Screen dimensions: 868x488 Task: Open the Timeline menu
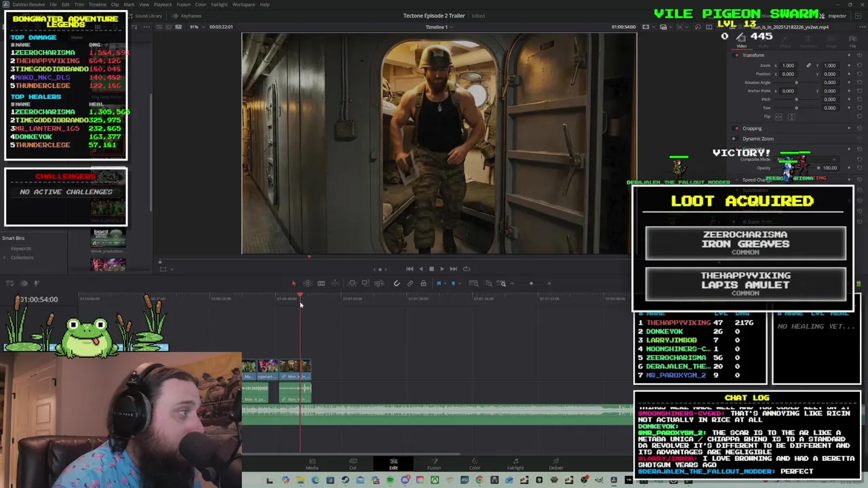click(97, 5)
